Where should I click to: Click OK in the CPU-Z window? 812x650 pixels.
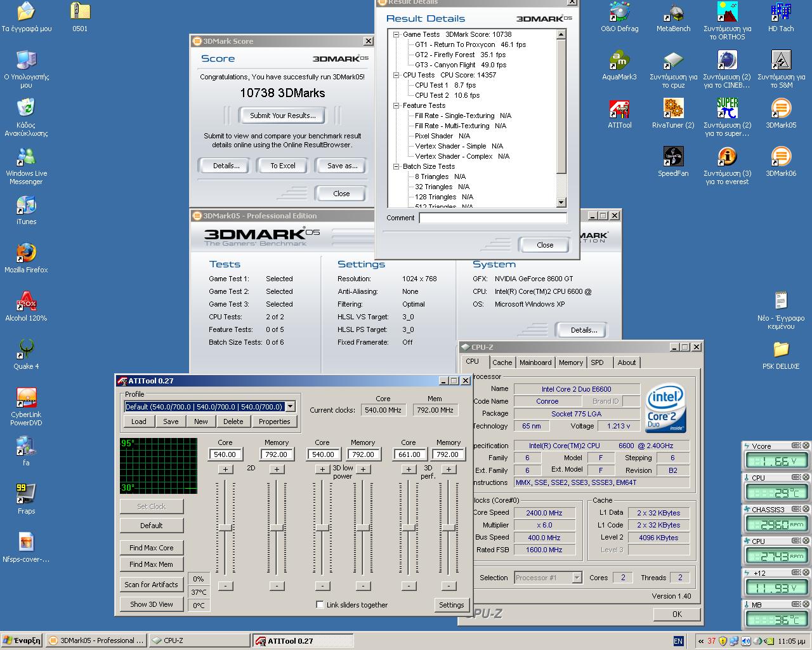pos(677,614)
